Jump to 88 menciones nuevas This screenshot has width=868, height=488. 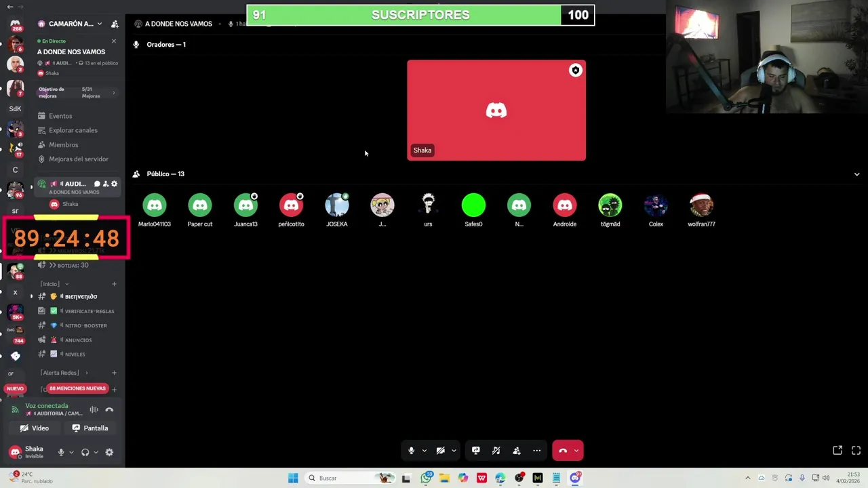(x=77, y=388)
